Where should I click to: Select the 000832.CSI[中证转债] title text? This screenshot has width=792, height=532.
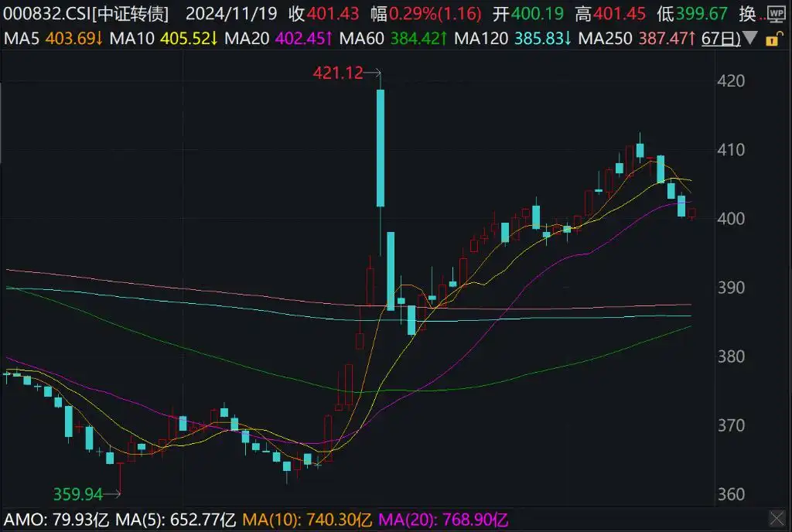click(x=86, y=14)
